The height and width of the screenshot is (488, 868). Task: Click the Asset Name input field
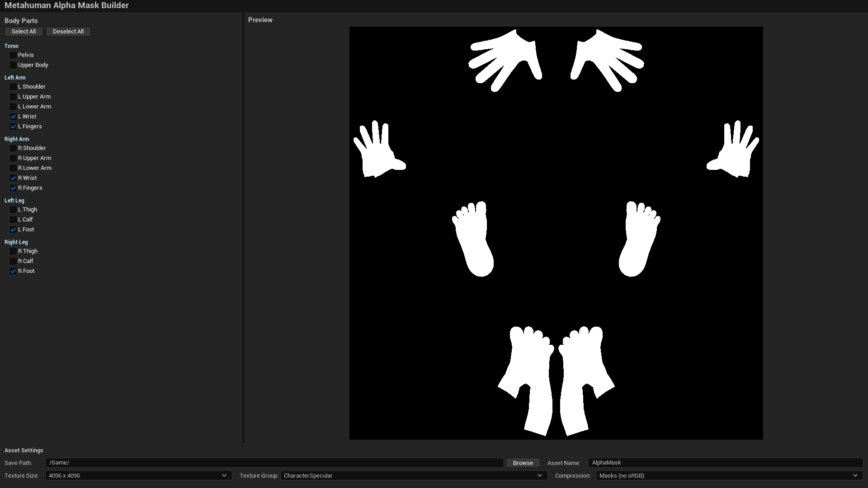[x=726, y=463]
